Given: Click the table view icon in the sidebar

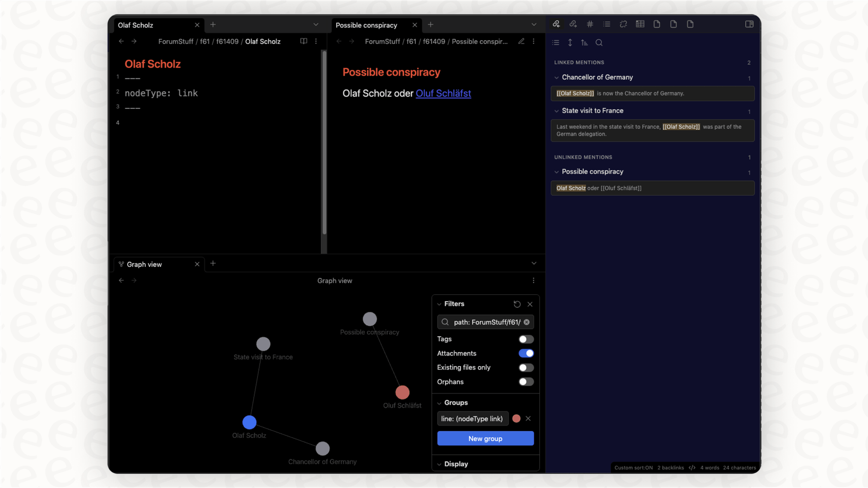Looking at the screenshot, I should pos(640,24).
